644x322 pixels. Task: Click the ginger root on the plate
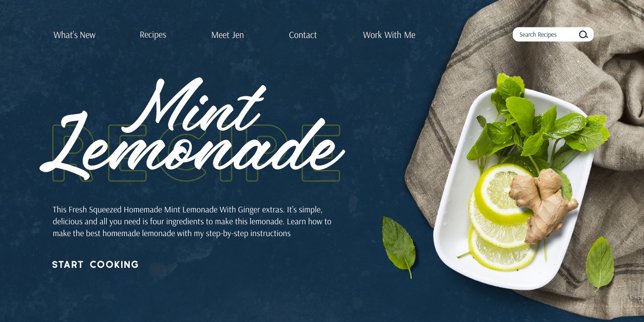(542, 203)
